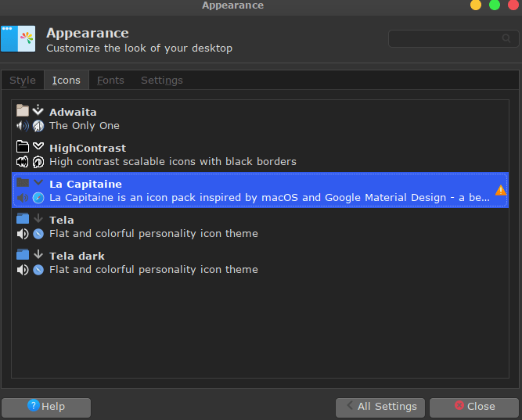522x420 pixels.
Task: Click the Tela blue folder preview icon
Action: click(23, 218)
